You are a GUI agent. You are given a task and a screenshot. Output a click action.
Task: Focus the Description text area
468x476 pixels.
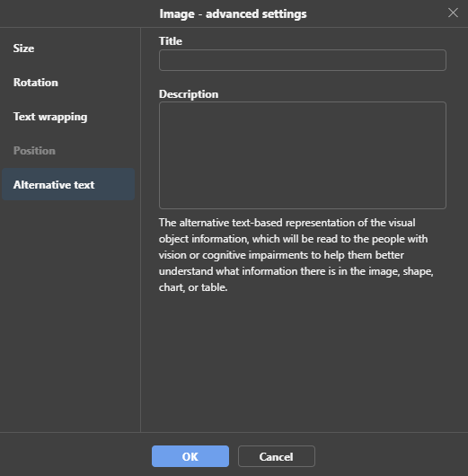(303, 155)
